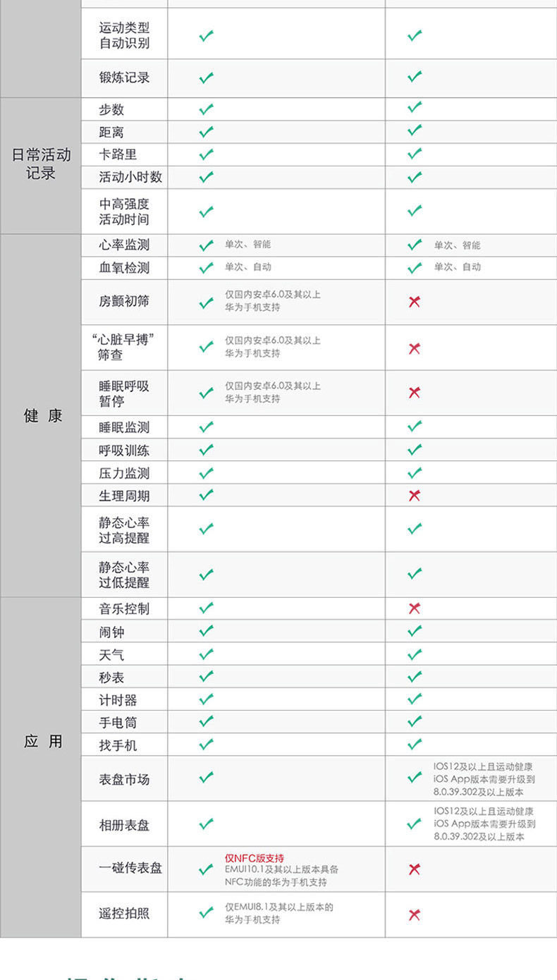Click the first green check in the 表盘市场 row

(206, 778)
